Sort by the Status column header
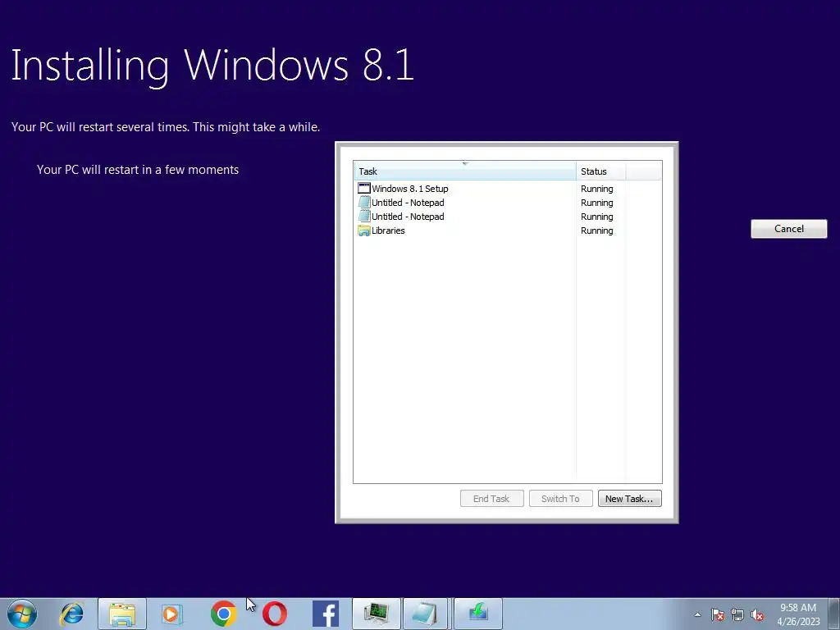 coord(600,171)
